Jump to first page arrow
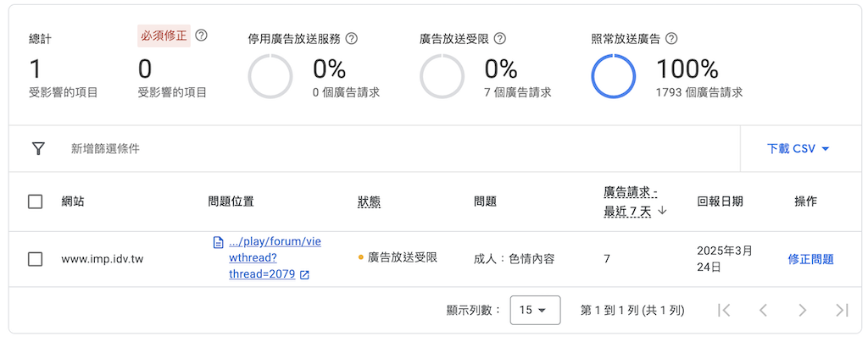Screen dimensions: 868x342 coord(724,310)
